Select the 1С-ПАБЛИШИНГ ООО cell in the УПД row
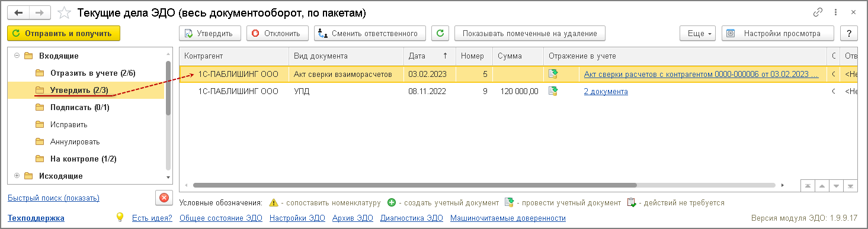Viewport: 868px width, 229px height. 234,91
